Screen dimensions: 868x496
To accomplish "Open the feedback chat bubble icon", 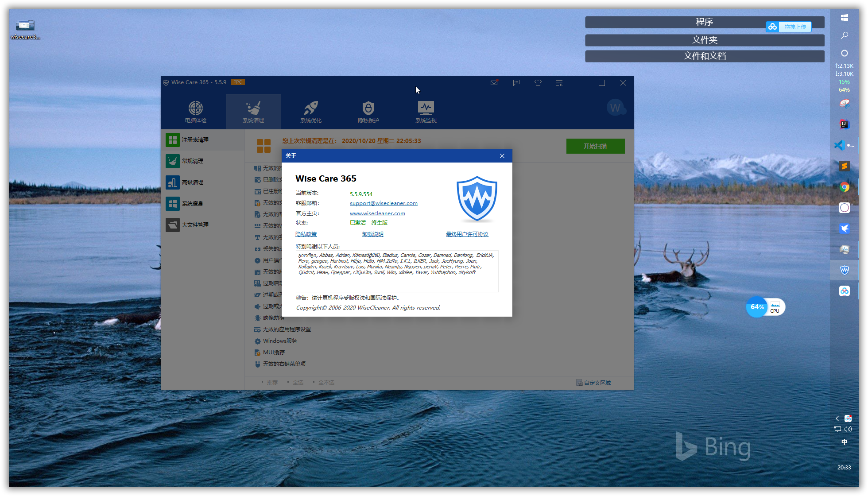I will (516, 83).
